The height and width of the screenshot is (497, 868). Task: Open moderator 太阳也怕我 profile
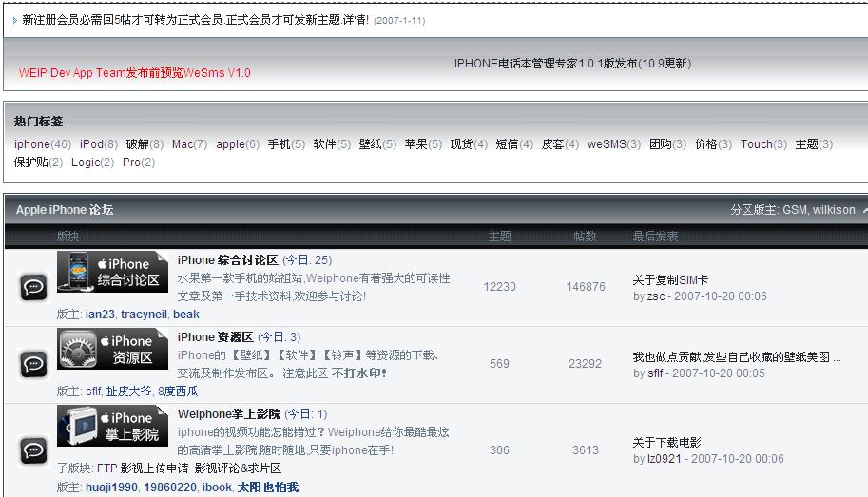pos(268,487)
